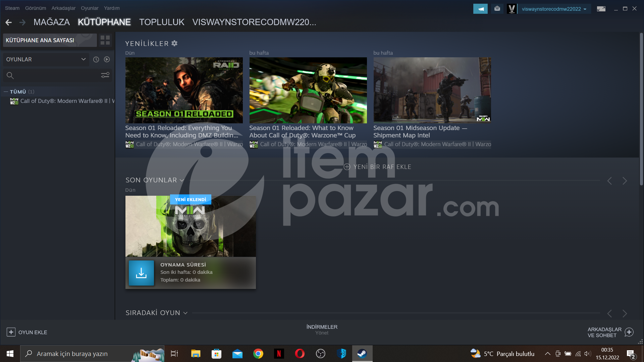644x362 pixels.
Task: Open Google Chrome from taskbar
Action: tap(258, 354)
